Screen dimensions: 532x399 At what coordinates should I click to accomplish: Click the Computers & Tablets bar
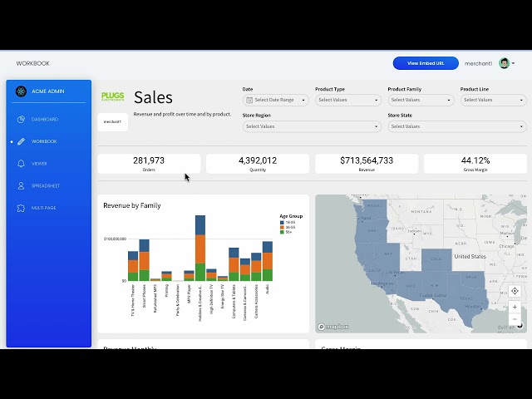tap(234, 264)
